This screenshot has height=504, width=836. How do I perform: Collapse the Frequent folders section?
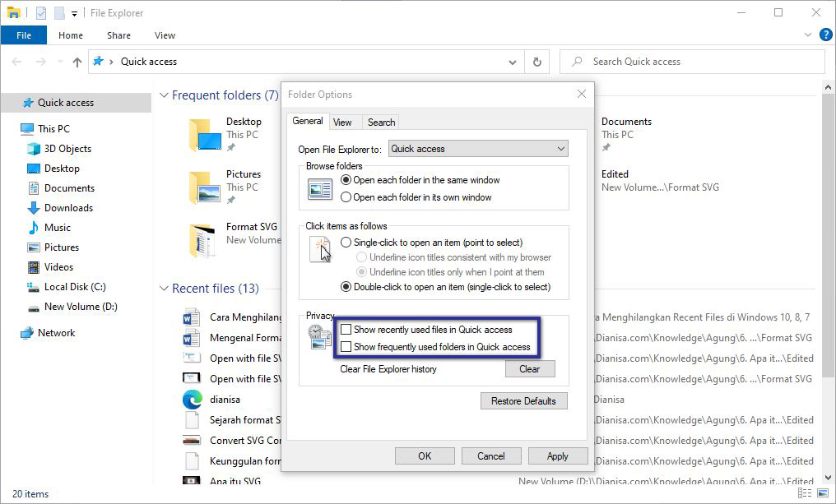pos(163,95)
